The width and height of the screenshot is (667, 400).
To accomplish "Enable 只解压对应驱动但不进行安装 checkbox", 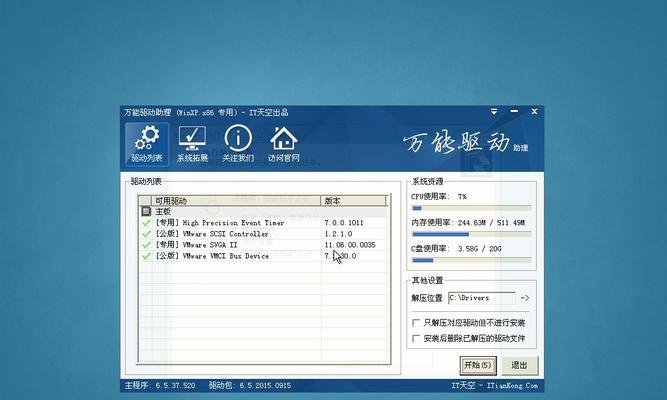I will pyautogui.click(x=416, y=323).
